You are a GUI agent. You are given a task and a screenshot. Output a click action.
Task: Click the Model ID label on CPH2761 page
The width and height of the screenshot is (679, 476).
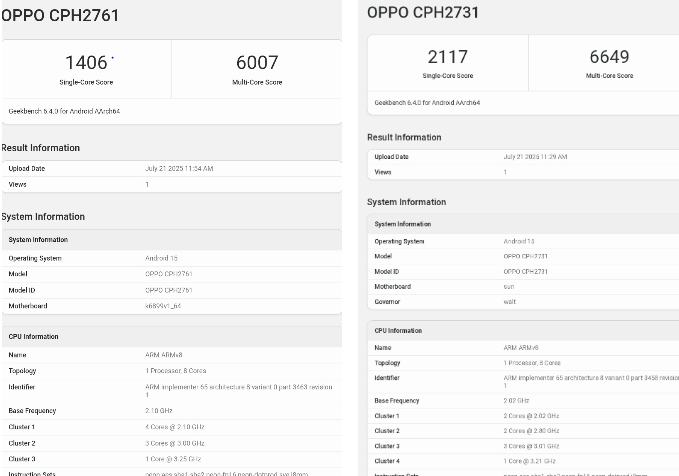pos(22,290)
